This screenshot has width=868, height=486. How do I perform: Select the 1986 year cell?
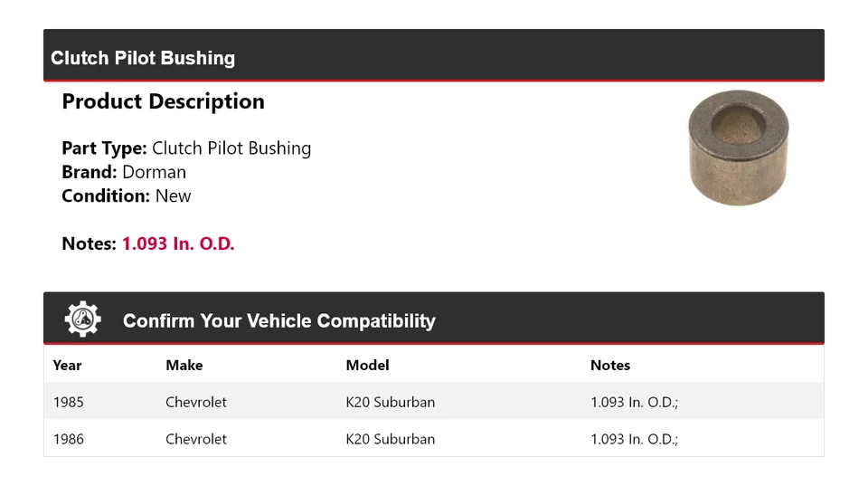coord(69,439)
